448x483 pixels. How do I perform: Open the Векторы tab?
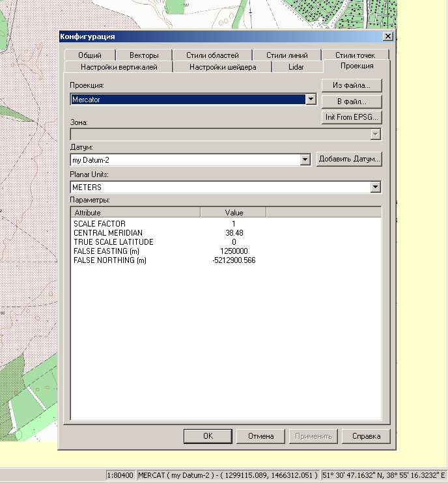coord(144,55)
